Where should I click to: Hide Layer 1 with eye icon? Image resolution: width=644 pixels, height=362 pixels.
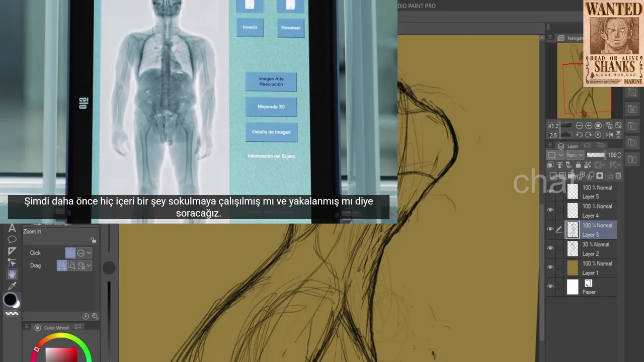click(550, 267)
